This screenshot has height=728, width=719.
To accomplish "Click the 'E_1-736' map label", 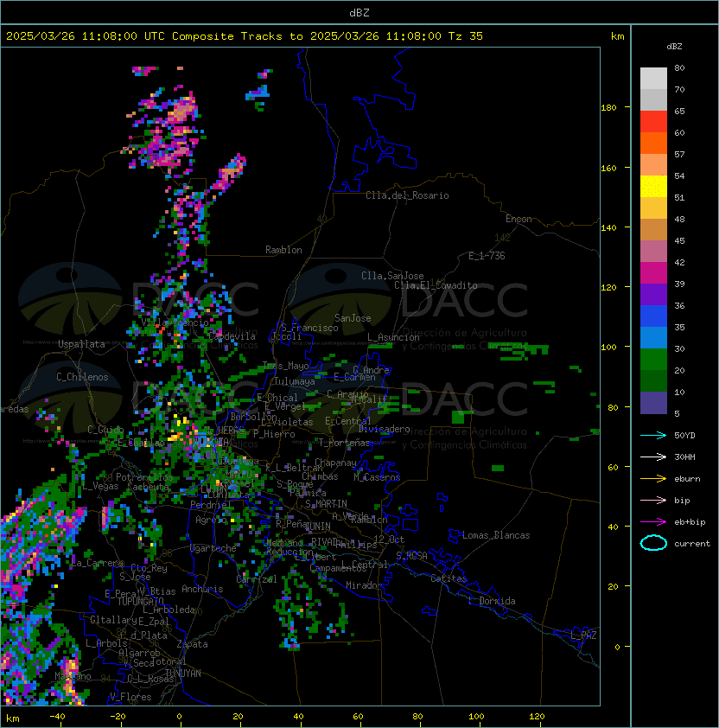I will click(487, 256).
